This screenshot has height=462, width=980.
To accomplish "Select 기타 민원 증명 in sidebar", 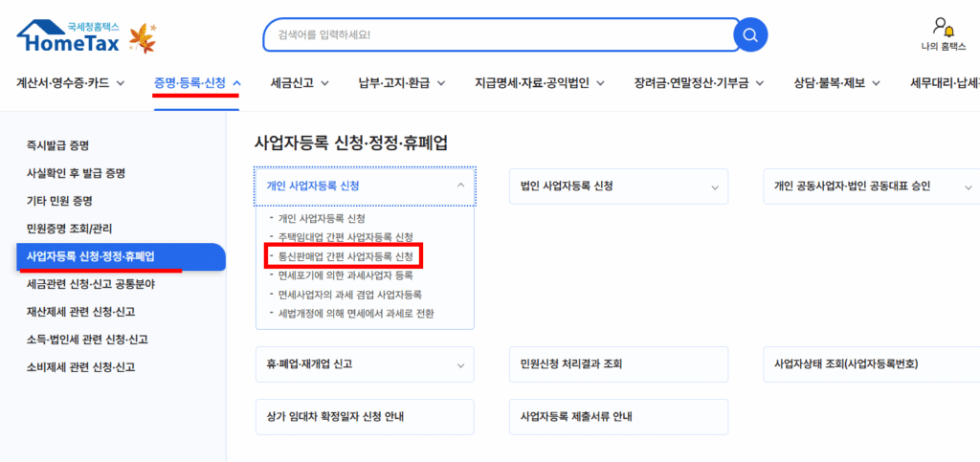I will coord(59,201).
